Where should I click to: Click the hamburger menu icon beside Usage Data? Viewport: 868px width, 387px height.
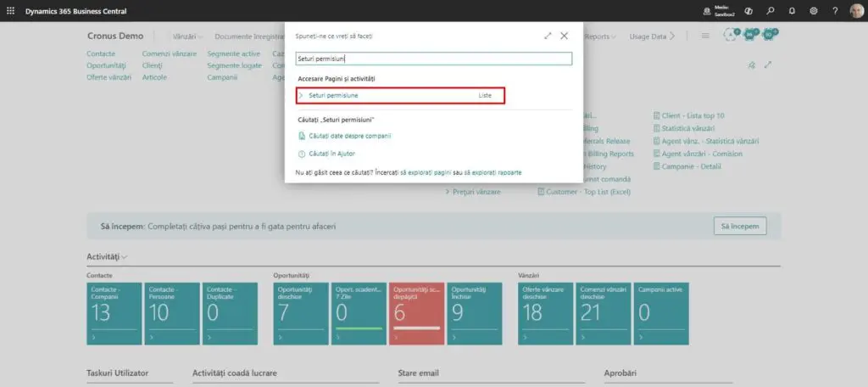tap(706, 36)
